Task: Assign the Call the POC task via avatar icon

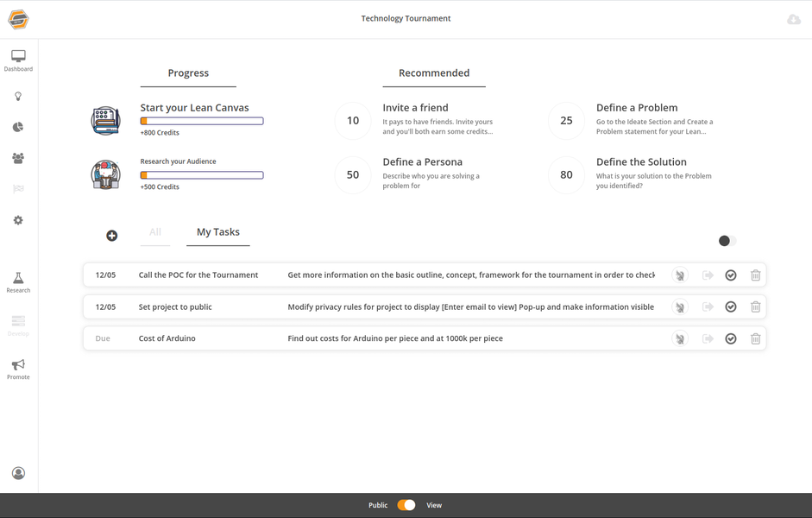Action: click(x=680, y=275)
